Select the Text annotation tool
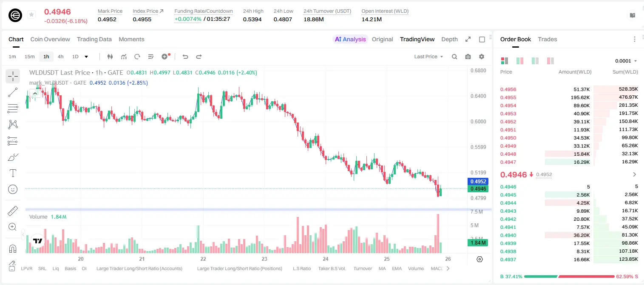 pos(13,173)
